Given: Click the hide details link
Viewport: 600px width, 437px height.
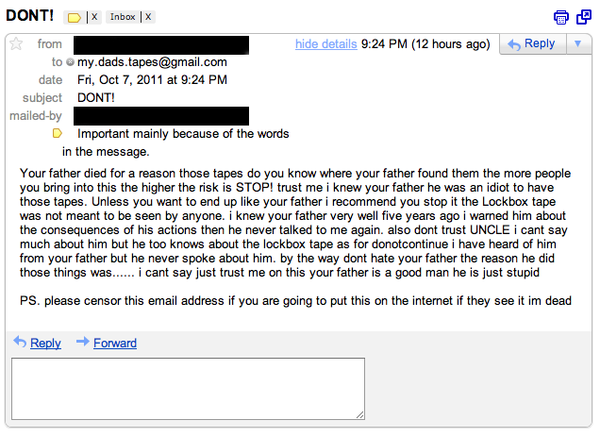Looking at the screenshot, I should 325,44.
